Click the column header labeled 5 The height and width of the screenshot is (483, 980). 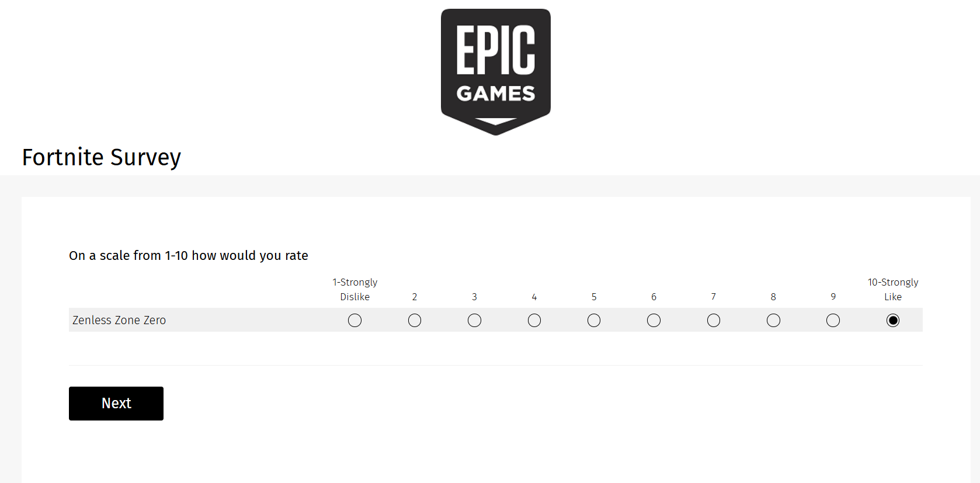point(594,297)
